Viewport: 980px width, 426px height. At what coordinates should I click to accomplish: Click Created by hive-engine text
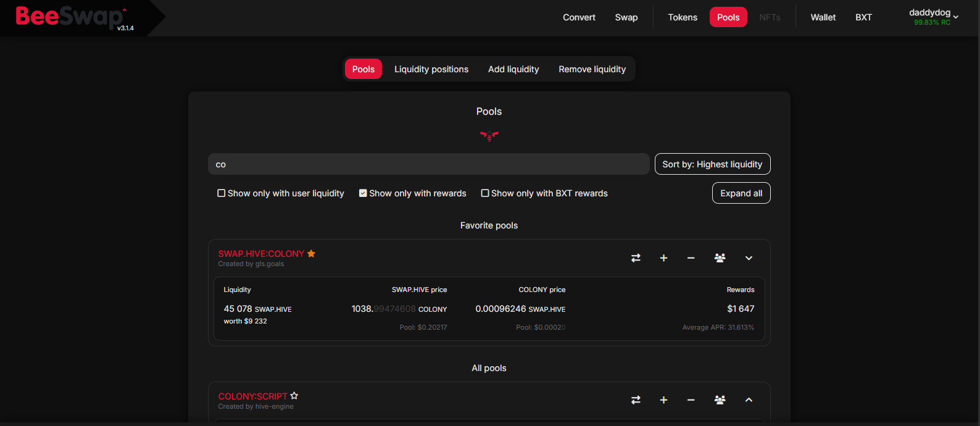tap(255, 406)
